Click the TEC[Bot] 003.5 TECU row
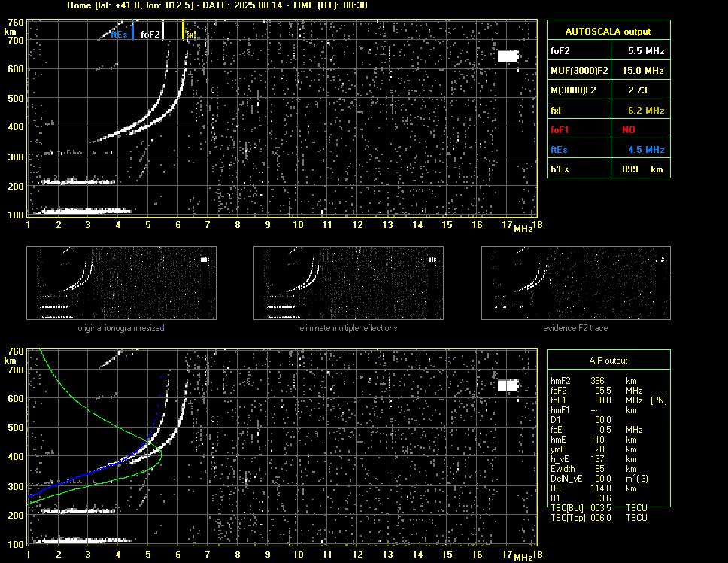728x563 pixels. click(599, 508)
